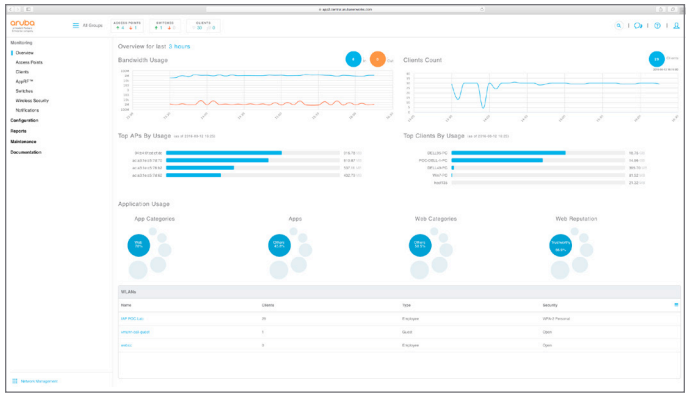This screenshot has width=689, height=397.
Task: Select Overview in the sidebar
Action: click(25, 53)
